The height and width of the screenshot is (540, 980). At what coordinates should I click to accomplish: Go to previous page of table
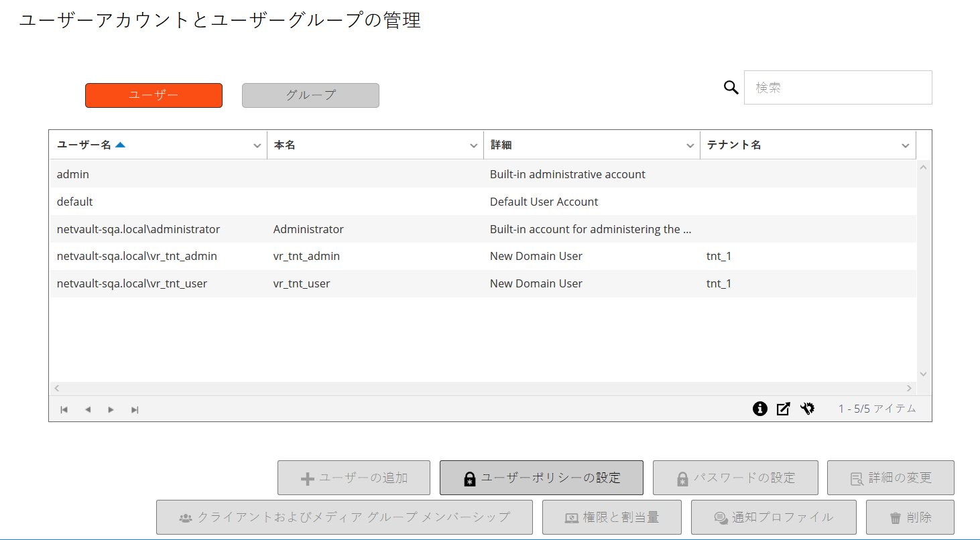[88, 409]
